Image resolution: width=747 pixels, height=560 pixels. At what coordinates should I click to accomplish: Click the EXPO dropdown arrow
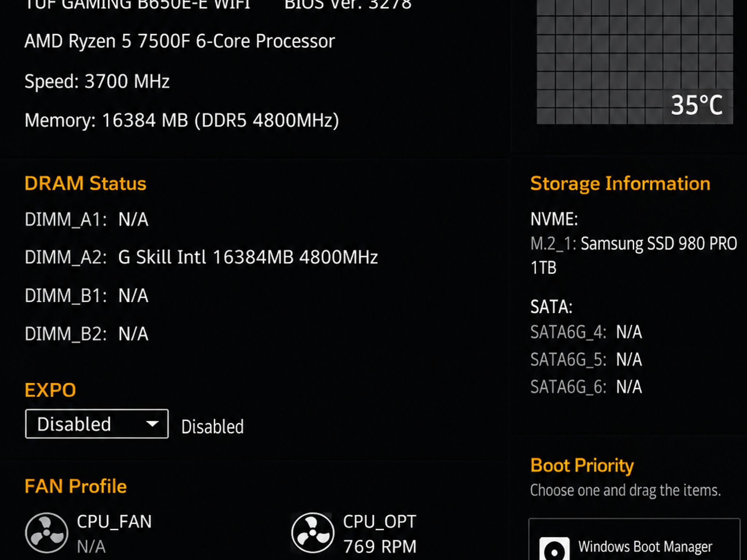pos(152,424)
